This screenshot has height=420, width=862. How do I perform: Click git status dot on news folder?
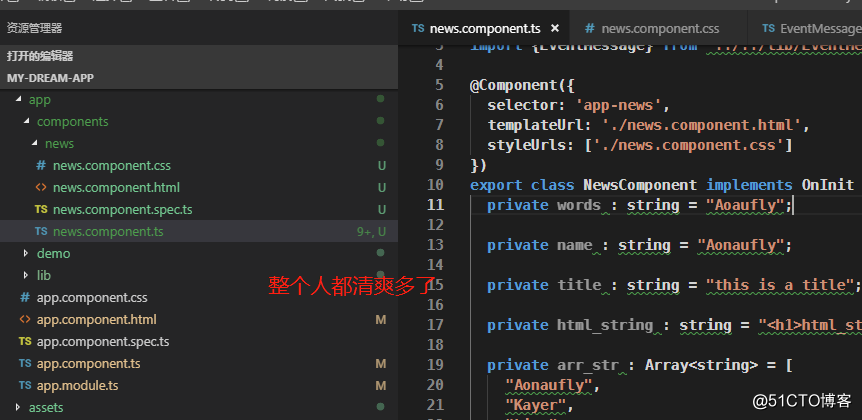click(380, 143)
